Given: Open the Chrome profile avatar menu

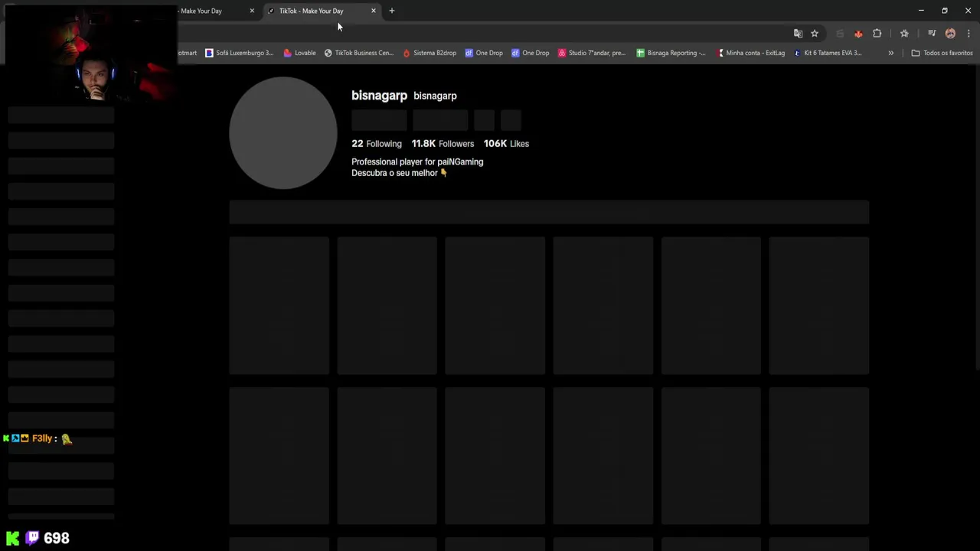Looking at the screenshot, I should pyautogui.click(x=950, y=33).
